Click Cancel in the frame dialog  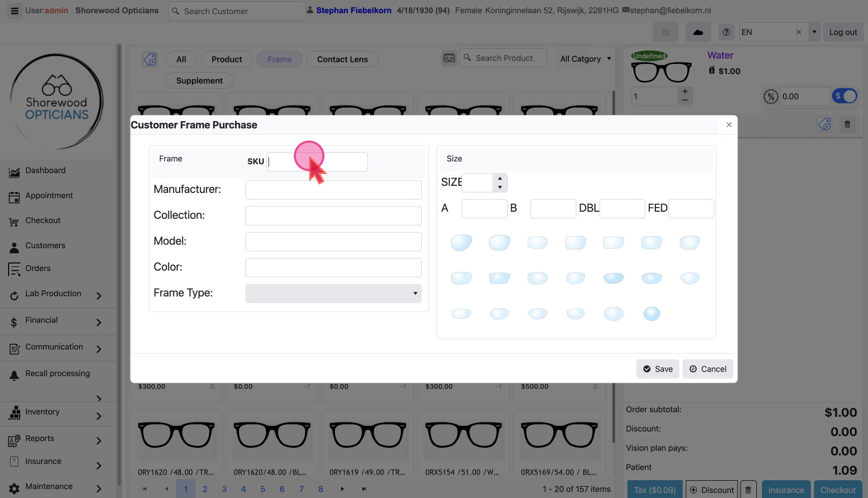[708, 369]
